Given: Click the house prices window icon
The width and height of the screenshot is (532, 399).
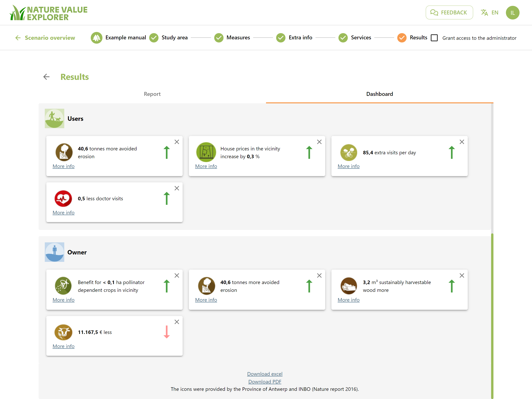Looking at the screenshot, I should pos(206,152).
